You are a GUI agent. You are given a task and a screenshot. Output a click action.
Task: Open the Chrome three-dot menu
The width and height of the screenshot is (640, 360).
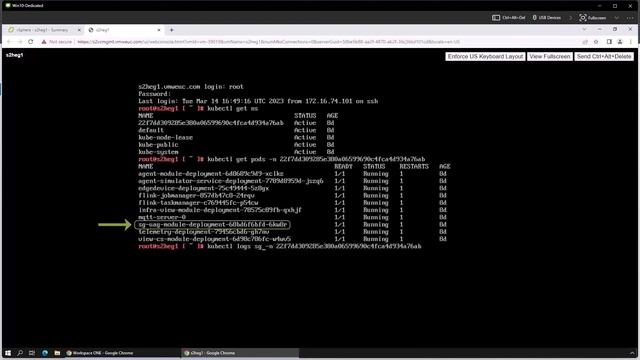pyautogui.click(x=631, y=42)
